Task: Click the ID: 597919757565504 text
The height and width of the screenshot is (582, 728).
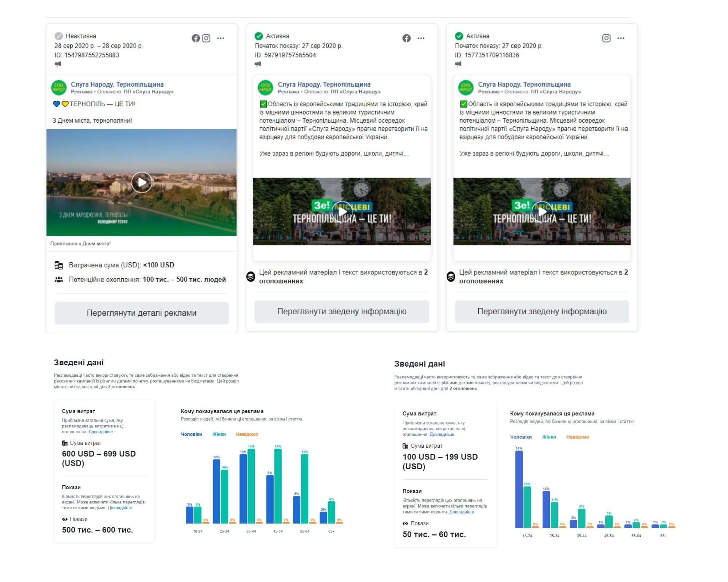Action: tap(285, 55)
